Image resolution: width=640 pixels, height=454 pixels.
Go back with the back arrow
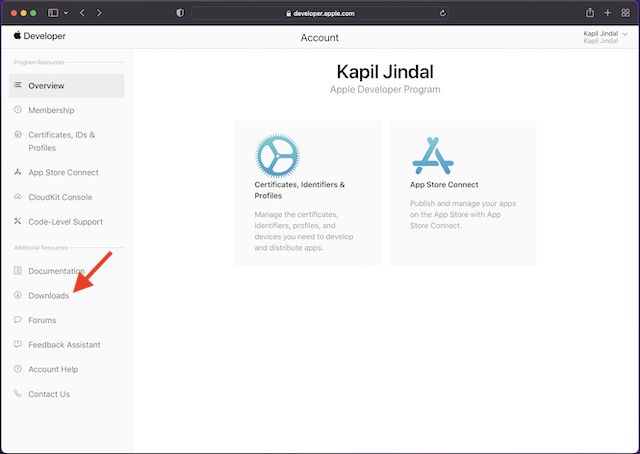(82, 13)
